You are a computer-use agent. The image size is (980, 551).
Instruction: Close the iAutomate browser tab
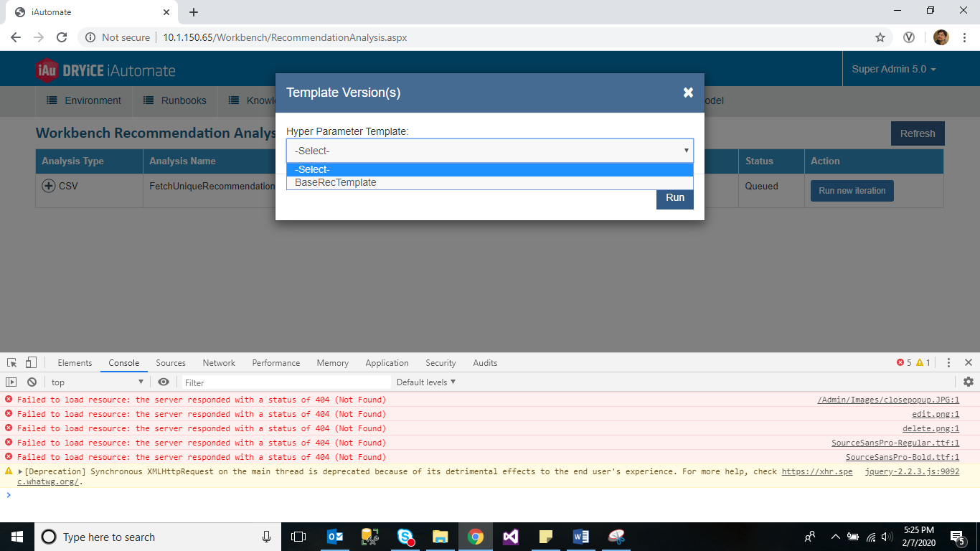[x=166, y=12]
